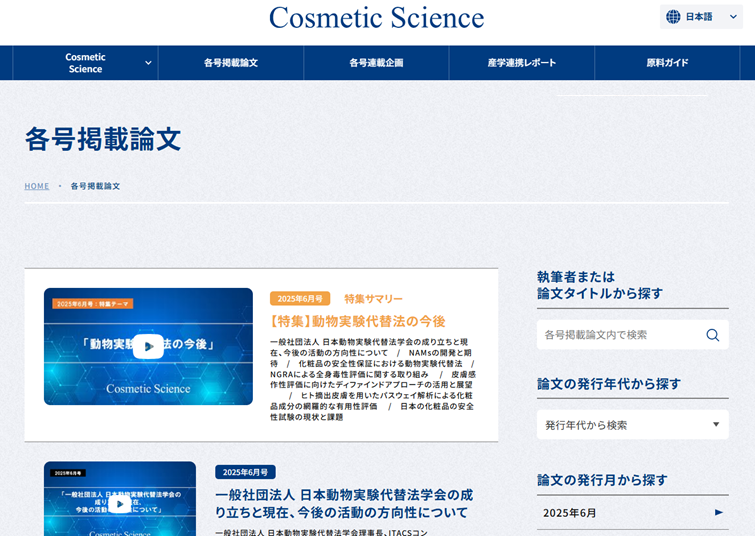Viewport: 756px width, 537px height.
Task: Click the magnifier search icon
Action: [x=713, y=335]
